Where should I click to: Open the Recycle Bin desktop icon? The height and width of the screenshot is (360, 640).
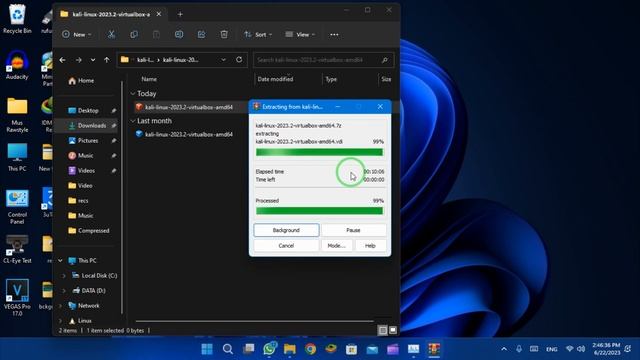pyautogui.click(x=17, y=19)
